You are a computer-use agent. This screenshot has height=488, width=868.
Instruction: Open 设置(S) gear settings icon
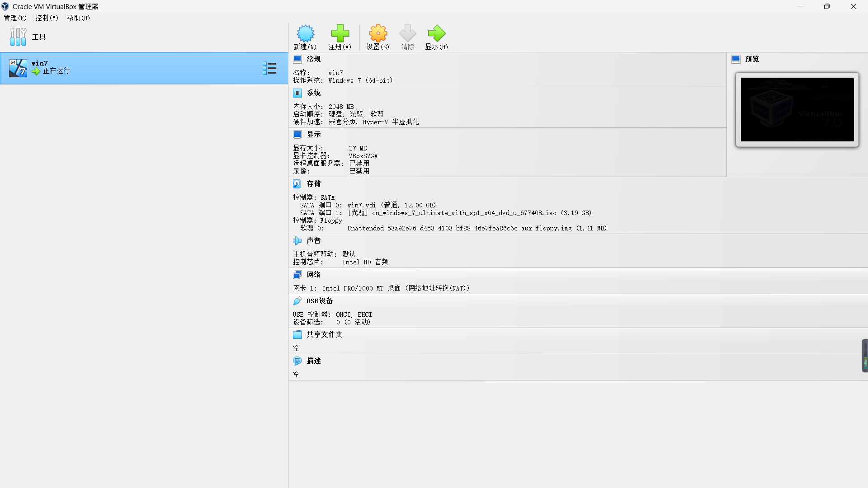(378, 33)
